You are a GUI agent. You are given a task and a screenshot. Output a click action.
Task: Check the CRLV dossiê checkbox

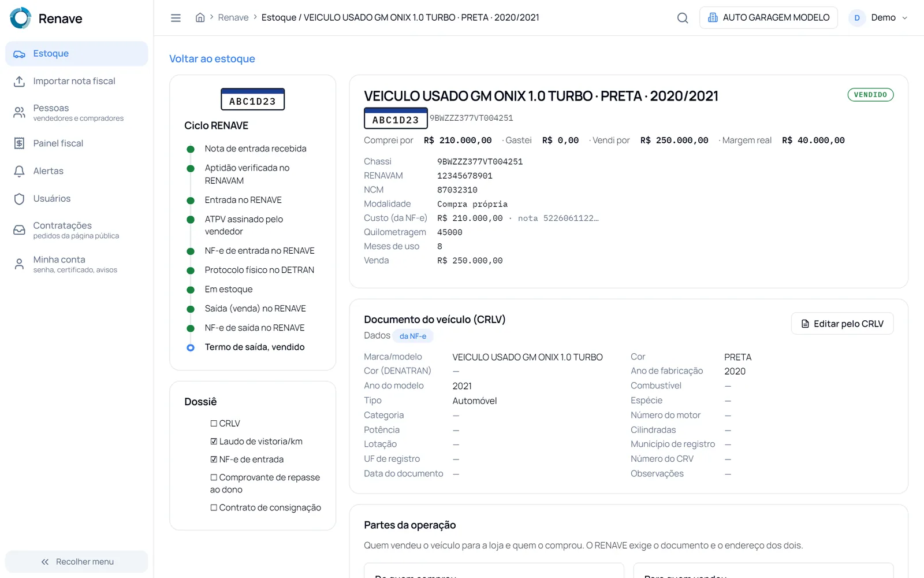214,424
